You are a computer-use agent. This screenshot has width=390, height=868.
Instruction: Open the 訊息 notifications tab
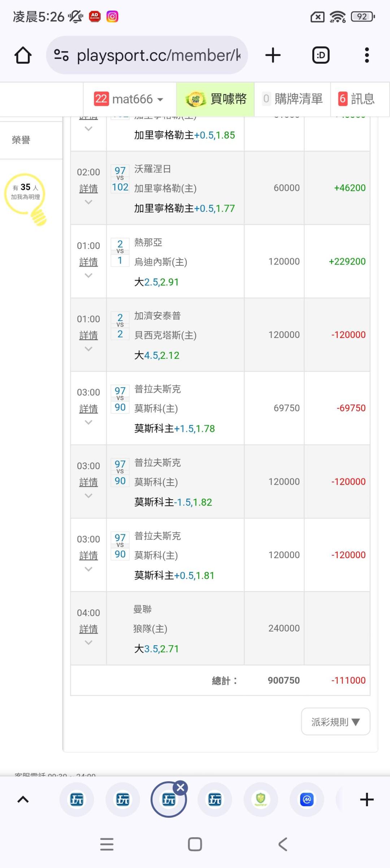tap(357, 99)
